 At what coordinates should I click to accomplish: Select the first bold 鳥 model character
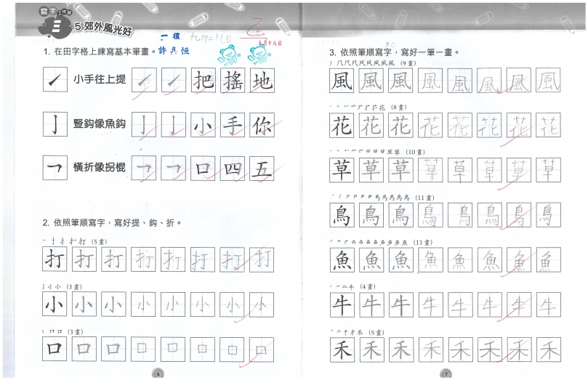342,215
